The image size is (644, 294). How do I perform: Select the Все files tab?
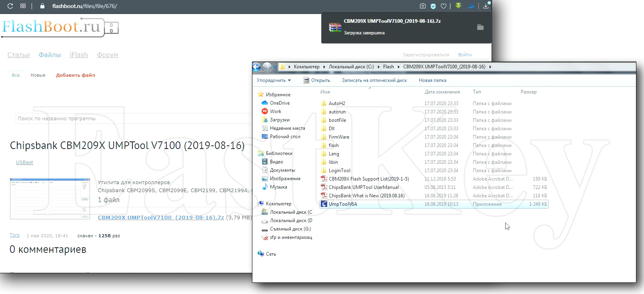(x=16, y=75)
